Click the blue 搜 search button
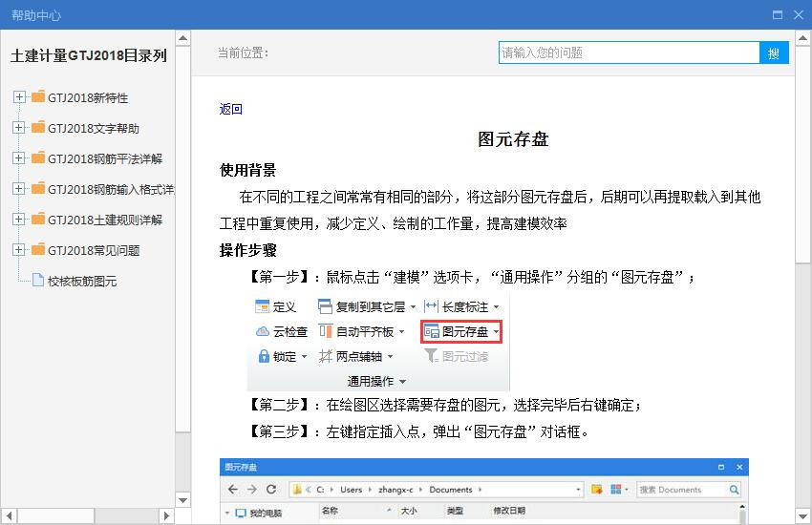Viewport: 812px width, 525px height. [x=774, y=52]
